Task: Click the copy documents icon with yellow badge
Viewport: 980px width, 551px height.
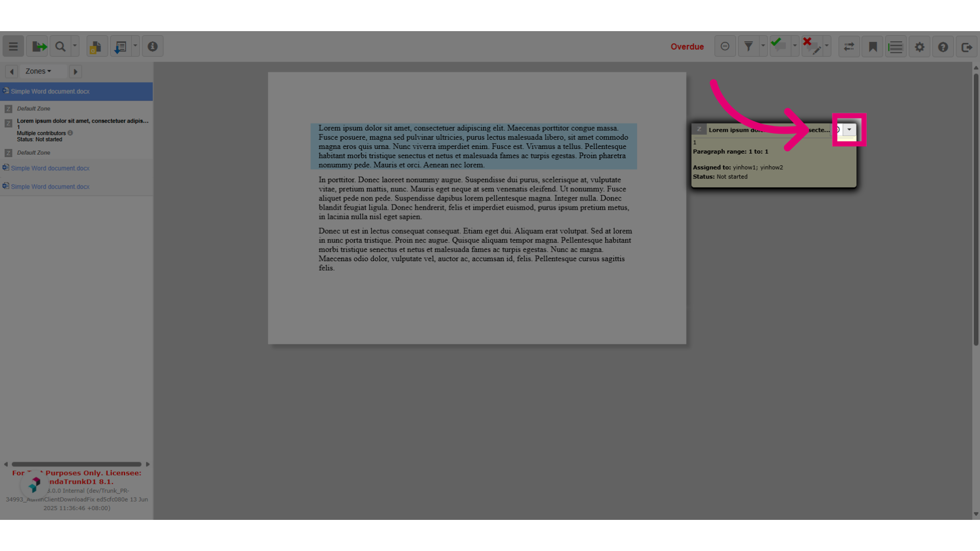Action: pyautogui.click(x=97, y=46)
